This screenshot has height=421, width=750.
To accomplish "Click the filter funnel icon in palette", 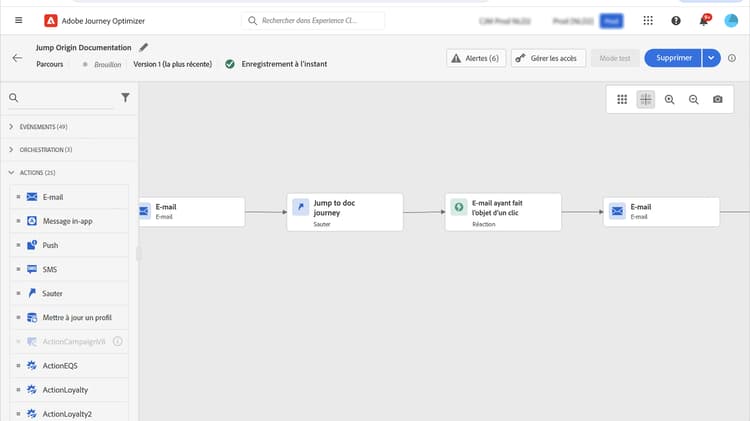I will tap(125, 98).
